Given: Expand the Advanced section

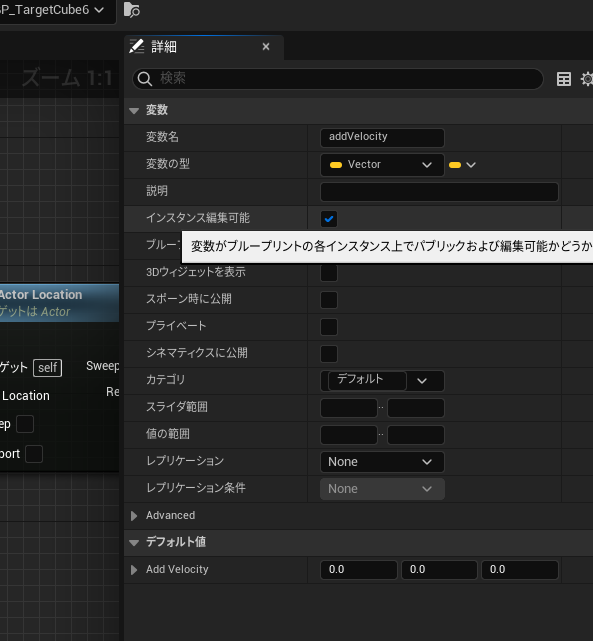Looking at the screenshot, I should point(134,516).
